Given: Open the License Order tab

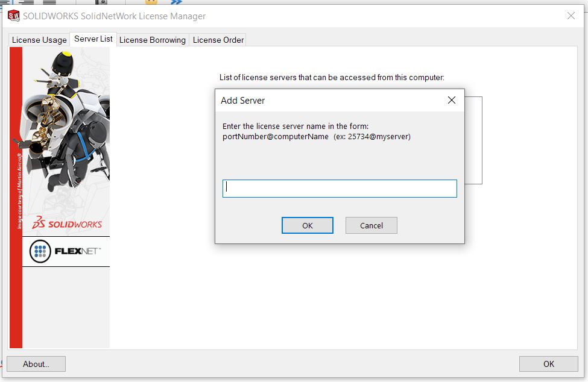Looking at the screenshot, I should 218,40.
